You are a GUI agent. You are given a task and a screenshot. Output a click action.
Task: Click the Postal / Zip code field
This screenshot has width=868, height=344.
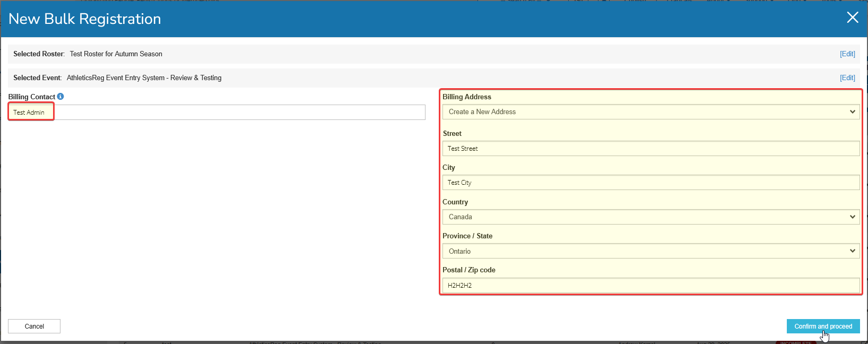(x=650, y=285)
